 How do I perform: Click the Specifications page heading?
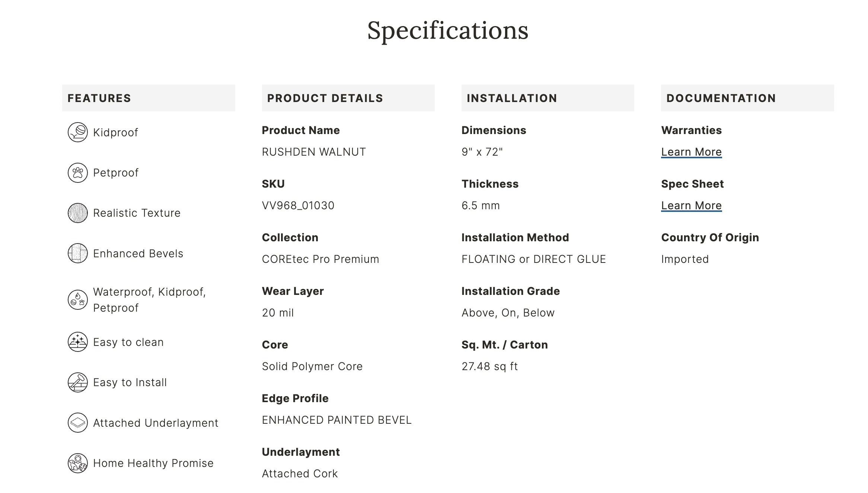coord(448,31)
